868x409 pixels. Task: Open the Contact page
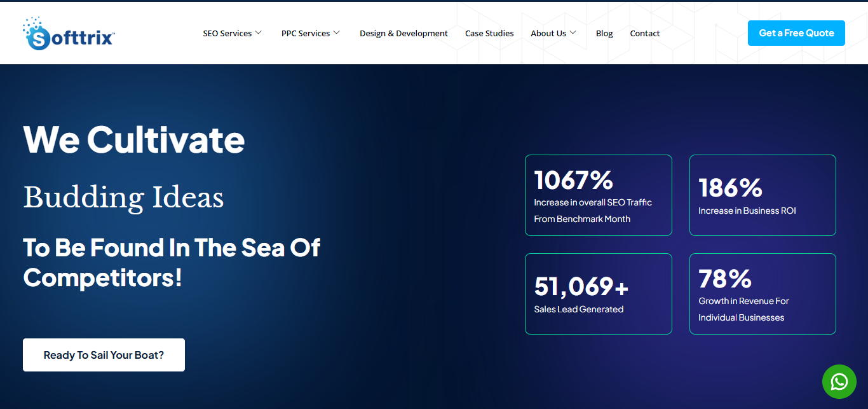pyautogui.click(x=645, y=34)
